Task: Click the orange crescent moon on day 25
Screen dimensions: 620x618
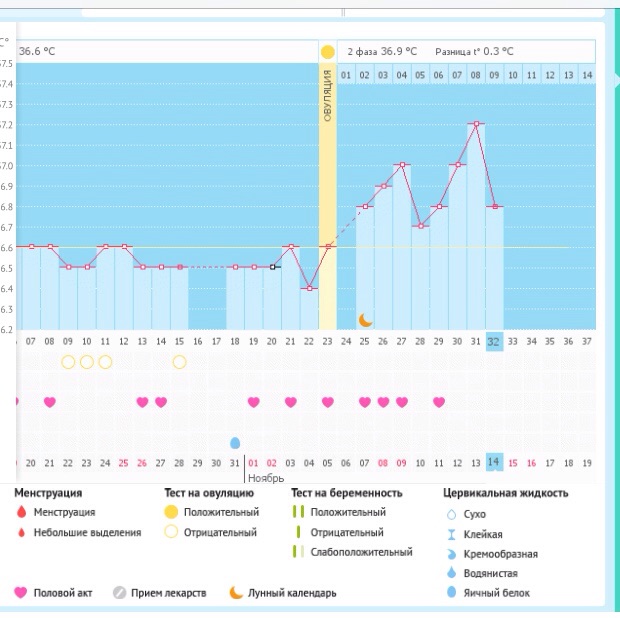Action: 365,320
